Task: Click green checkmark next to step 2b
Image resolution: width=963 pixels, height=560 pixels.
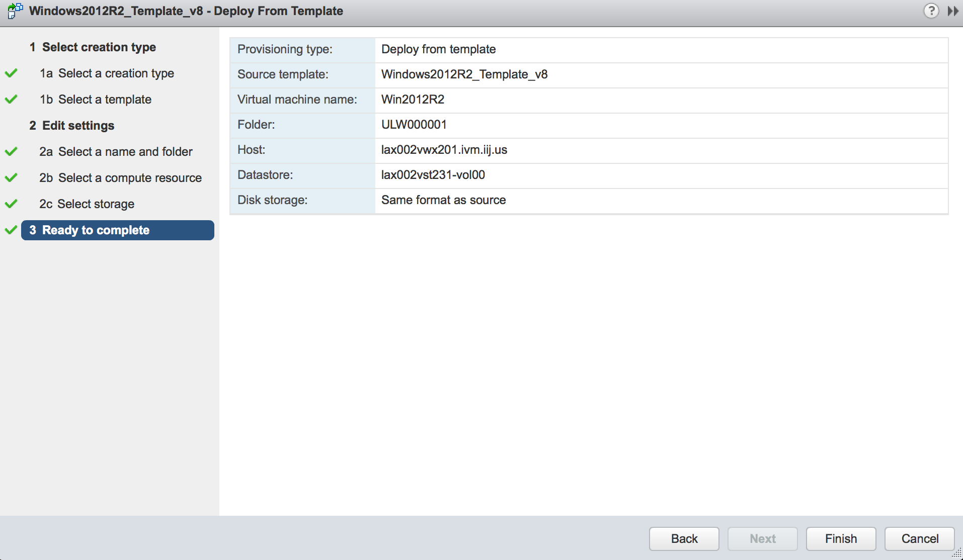Action: tap(11, 178)
